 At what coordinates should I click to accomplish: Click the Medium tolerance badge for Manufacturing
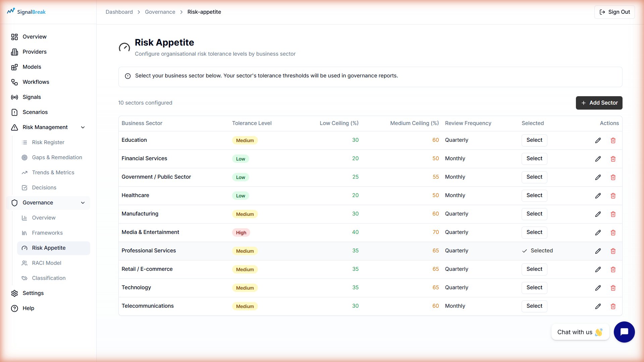245,214
